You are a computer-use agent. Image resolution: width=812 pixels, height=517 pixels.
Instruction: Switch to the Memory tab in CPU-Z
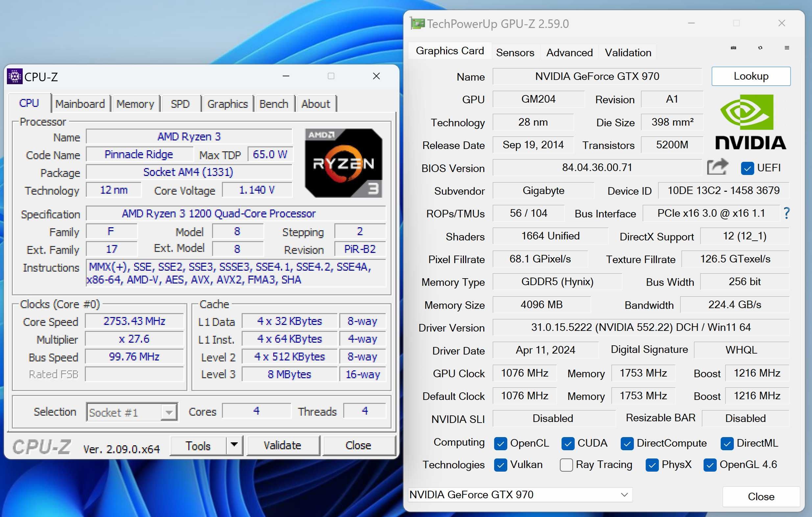click(x=135, y=104)
